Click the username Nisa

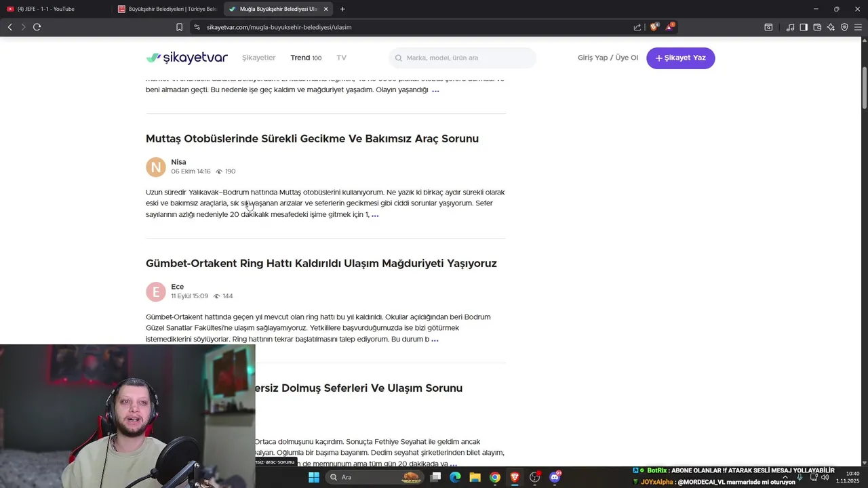[178, 162]
